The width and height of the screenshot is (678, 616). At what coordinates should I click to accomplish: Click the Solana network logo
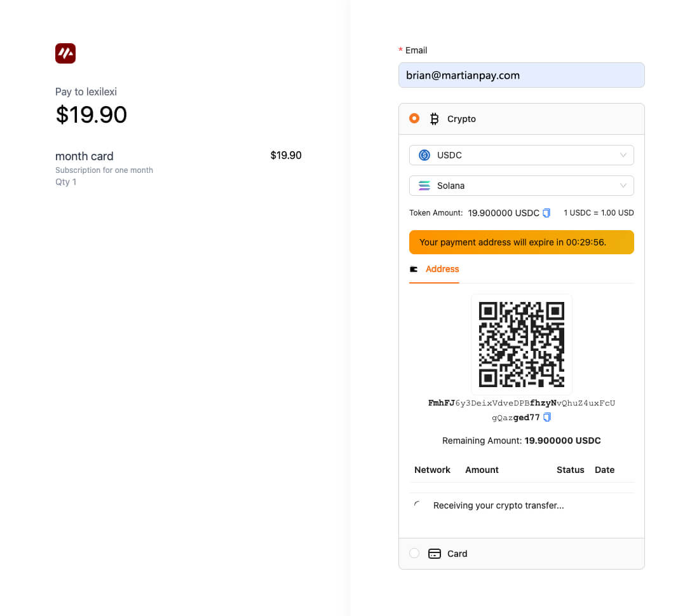point(424,186)
